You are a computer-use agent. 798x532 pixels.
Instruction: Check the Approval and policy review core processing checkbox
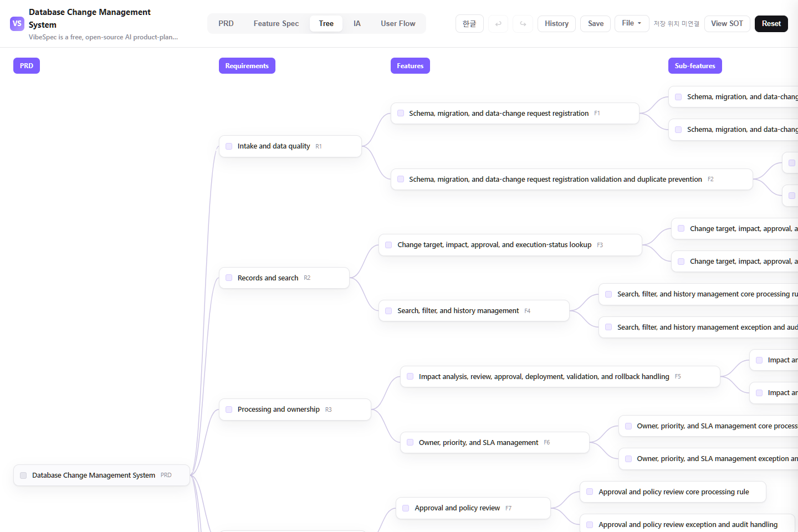tap(590, 492)
